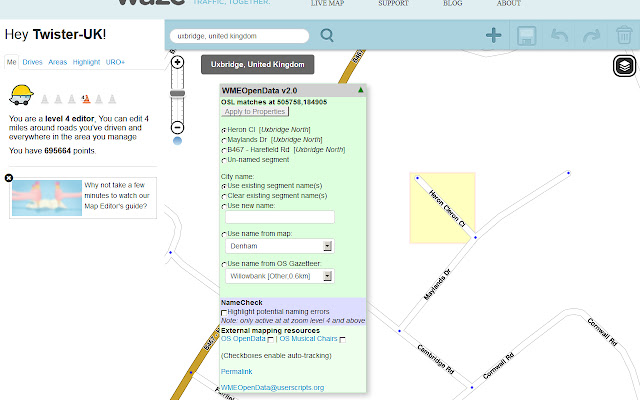640x400 pixels.
Task: Switch to the Drives tab
Action: pos(32,62)
